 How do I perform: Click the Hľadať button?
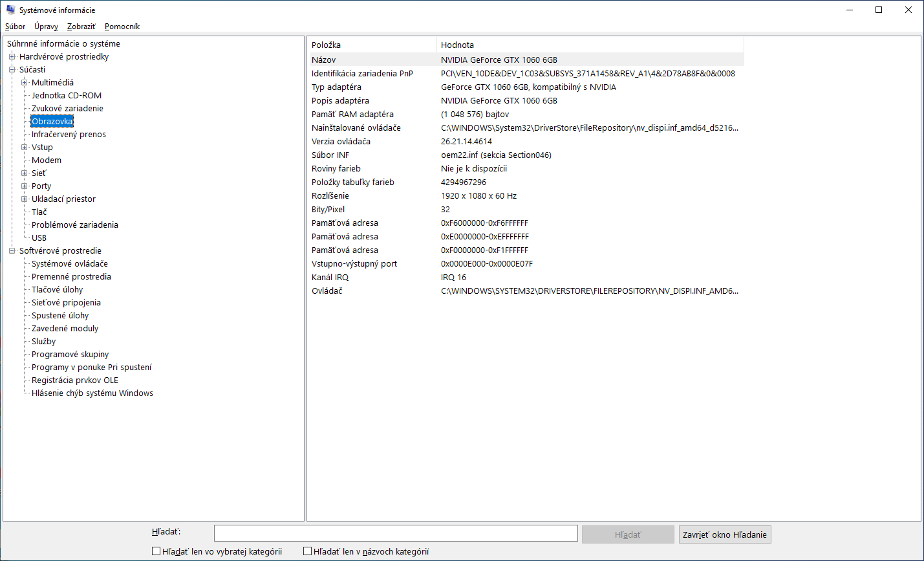click(x=628, y=534)
